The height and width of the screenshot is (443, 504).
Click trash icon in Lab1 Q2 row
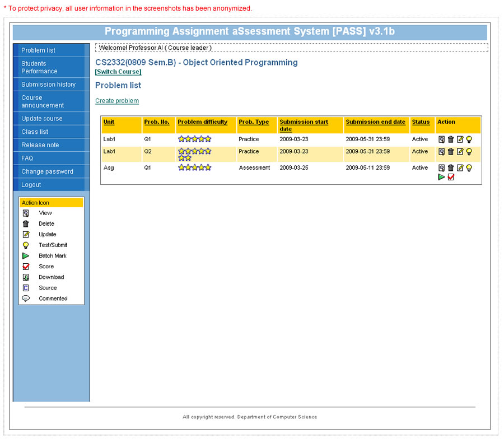(451, 151)
